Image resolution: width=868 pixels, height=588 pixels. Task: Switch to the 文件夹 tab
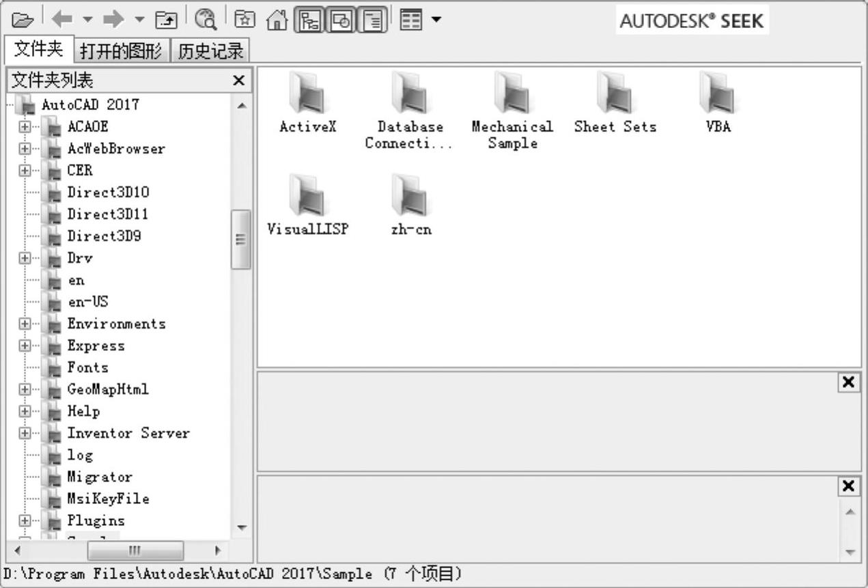[x=38, y=48]
